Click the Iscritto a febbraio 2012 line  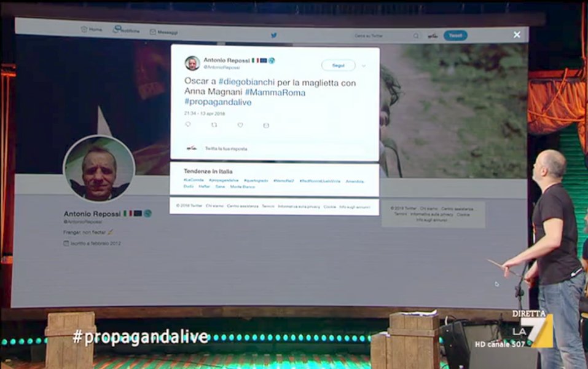click(x=96, y=244)
